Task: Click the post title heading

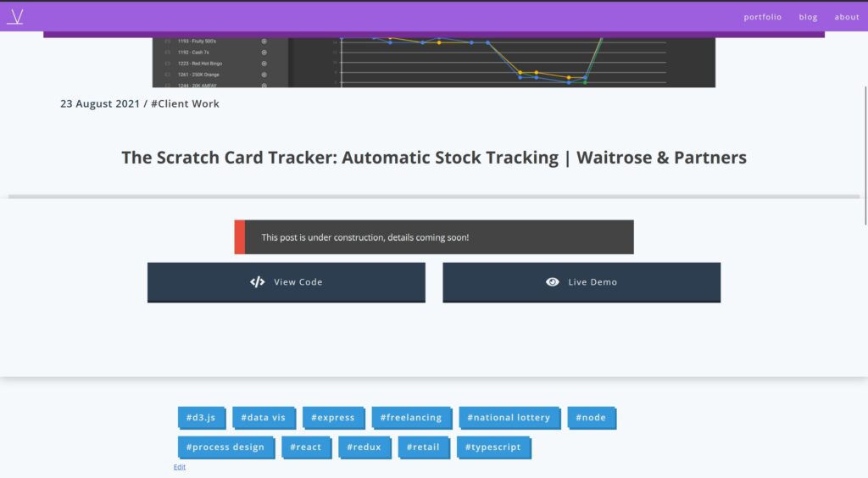Action: coord(434,158)
